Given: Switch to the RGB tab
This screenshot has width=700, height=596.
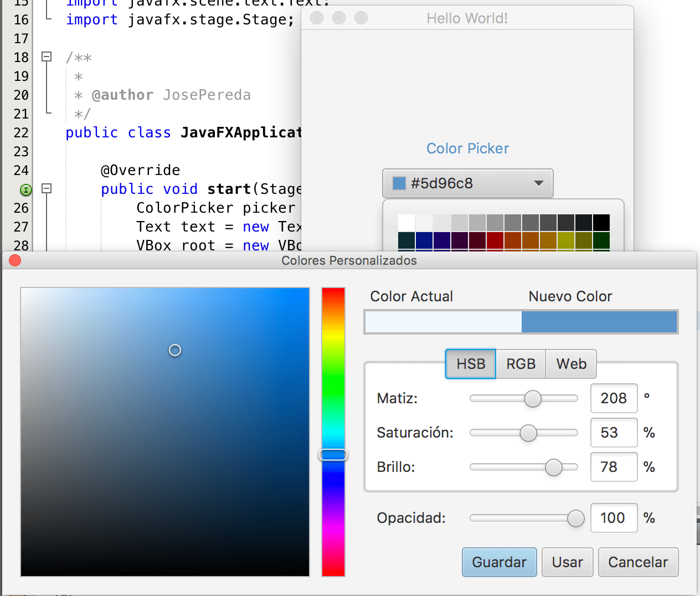Looking at the screenshot, I should pyautogui.click(x=520, y=364).
